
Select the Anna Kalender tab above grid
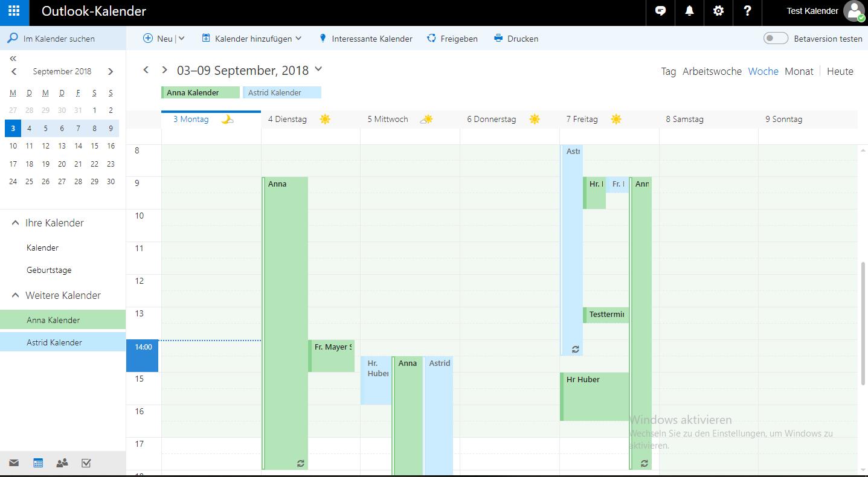coord(201,92)
